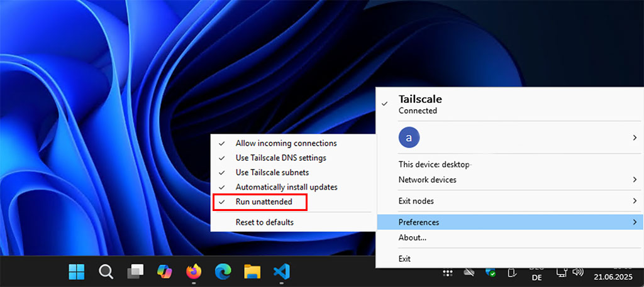
Task: Open the volume speaker tray icon
Action: click(578, 272)
